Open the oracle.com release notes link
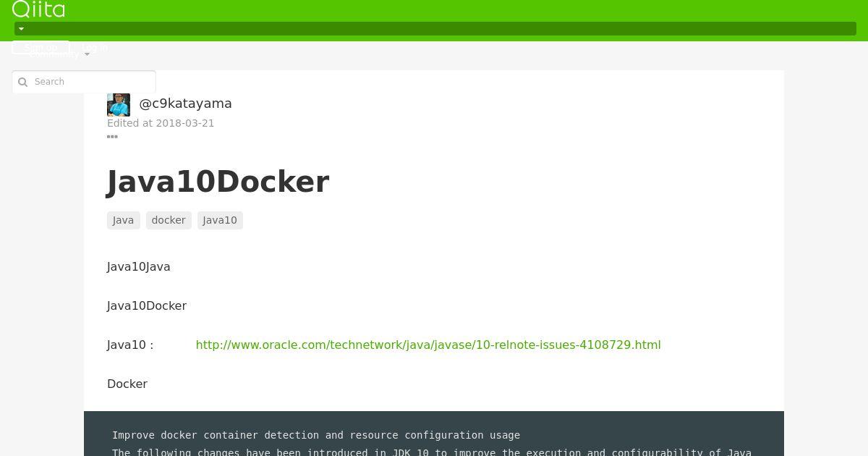 coord(428,345)
